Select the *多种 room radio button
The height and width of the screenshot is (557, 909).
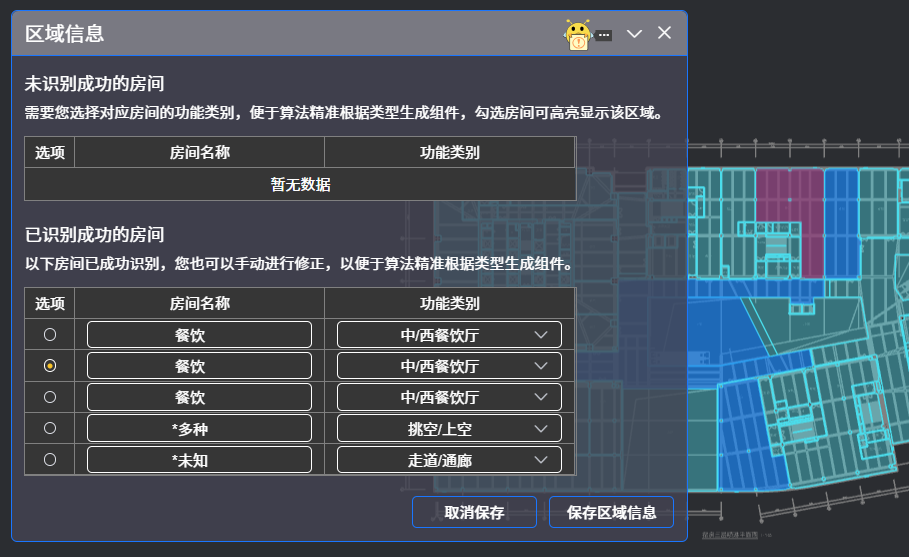click(50, 428)
